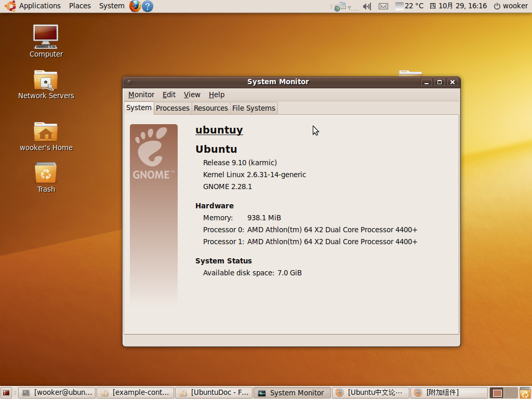Screen dimensions: 532x399
Task: Click the "Hardware" heading
Action: click(x=215, y=206)
